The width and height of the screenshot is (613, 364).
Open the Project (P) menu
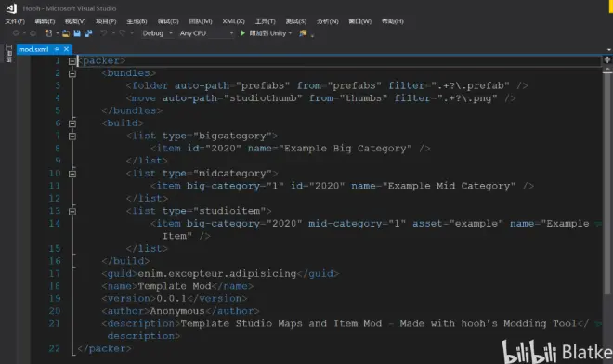106,21
